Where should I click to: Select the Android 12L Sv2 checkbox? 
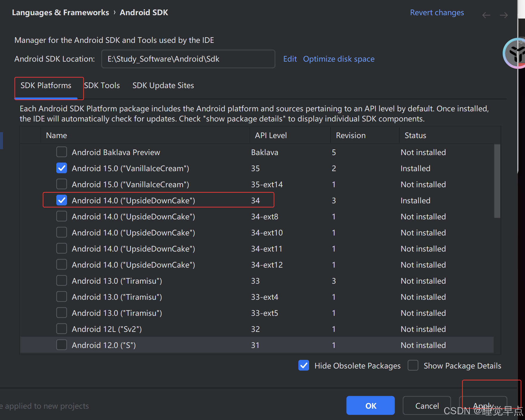[x=61, y=329]
